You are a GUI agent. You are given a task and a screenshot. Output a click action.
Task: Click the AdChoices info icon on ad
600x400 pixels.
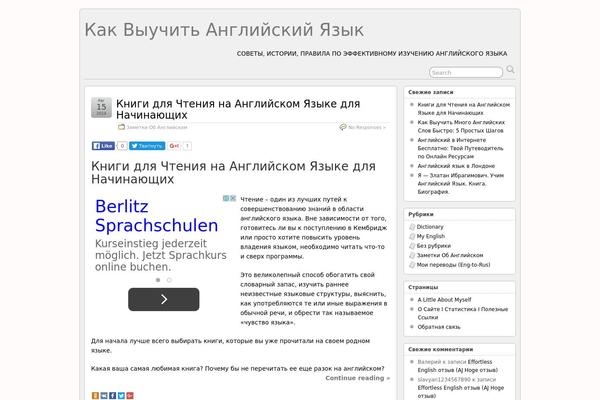(x=226, y=198)
